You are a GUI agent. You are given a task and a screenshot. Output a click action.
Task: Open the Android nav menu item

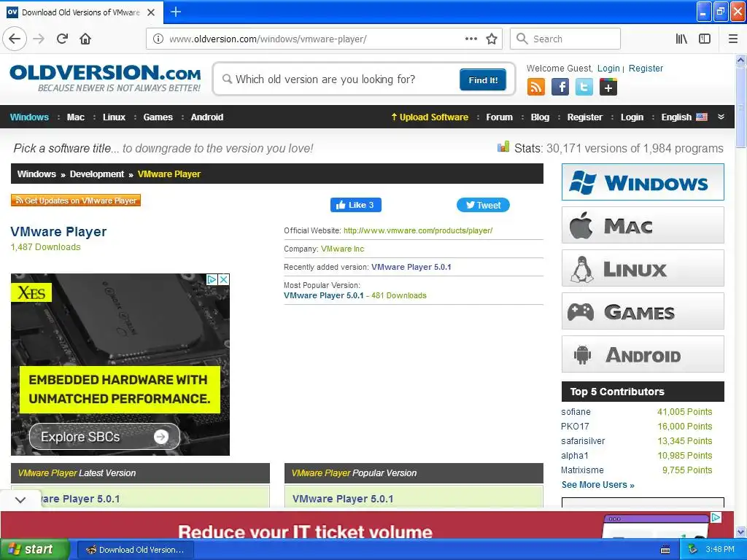click(206, 117)
